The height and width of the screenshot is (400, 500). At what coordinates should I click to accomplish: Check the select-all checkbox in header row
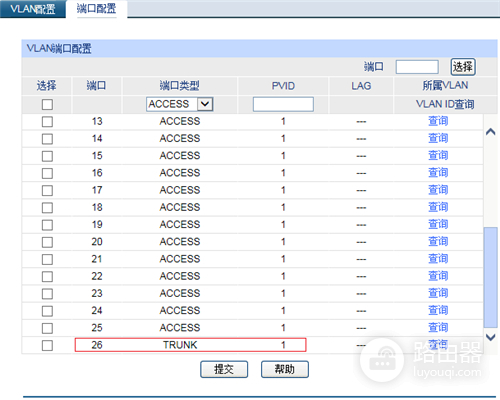47,104
